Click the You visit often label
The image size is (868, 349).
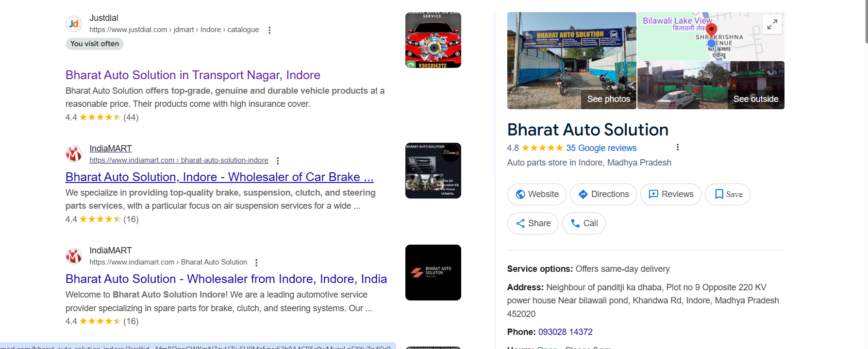click(95, 44)
